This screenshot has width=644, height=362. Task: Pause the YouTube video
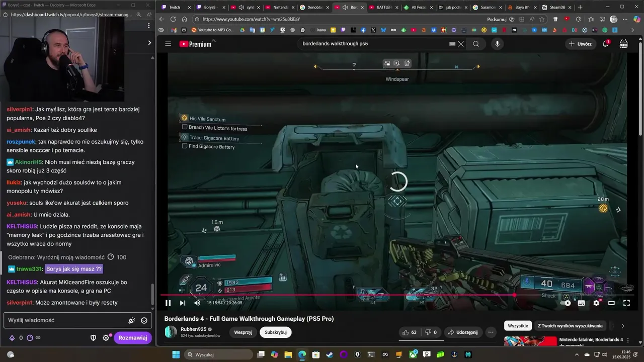168,303
